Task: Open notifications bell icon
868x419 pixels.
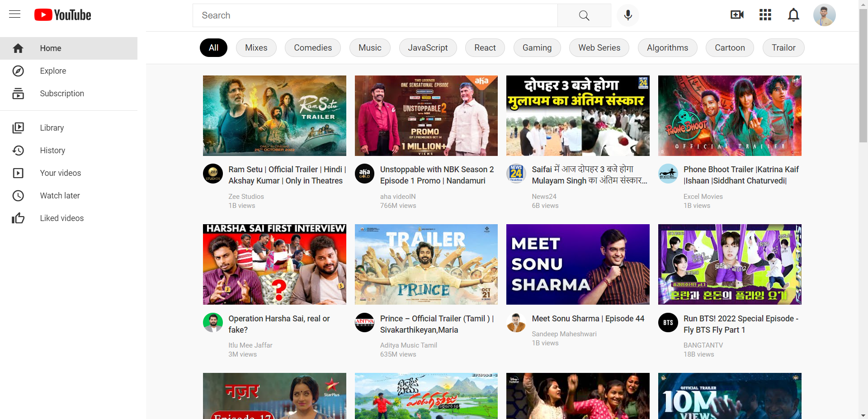Action: pos(793,15)
